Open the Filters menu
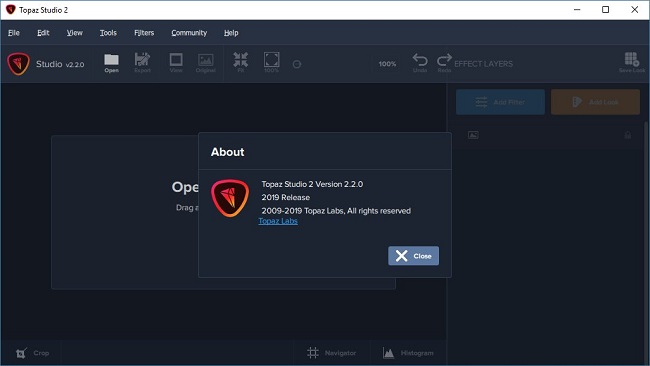The width and height of the screenshot is (650, 366). click(144, 33)
